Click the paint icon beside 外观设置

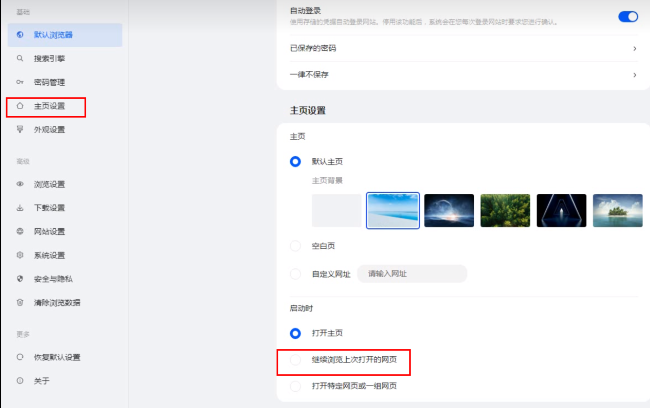[20, 129]
